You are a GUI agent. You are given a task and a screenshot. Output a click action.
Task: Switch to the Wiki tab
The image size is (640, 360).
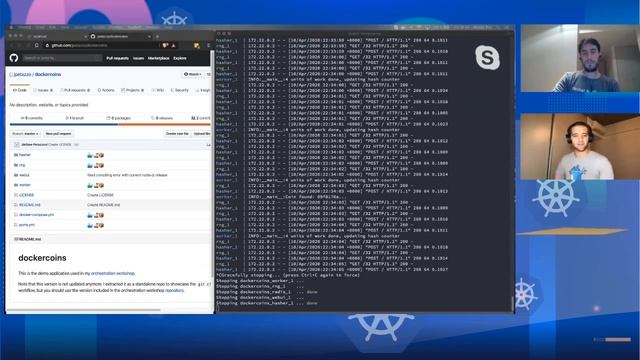click(x=158, y=90)
